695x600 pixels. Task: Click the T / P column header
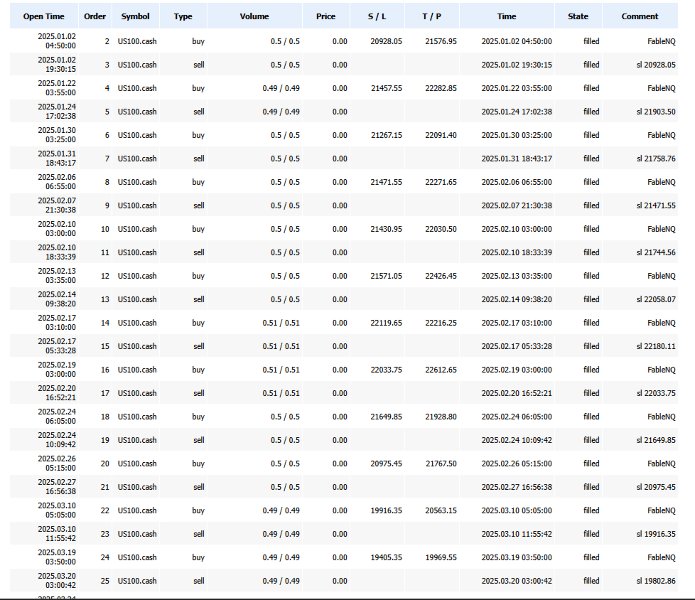pyautogui.click(x=432, y=16)
